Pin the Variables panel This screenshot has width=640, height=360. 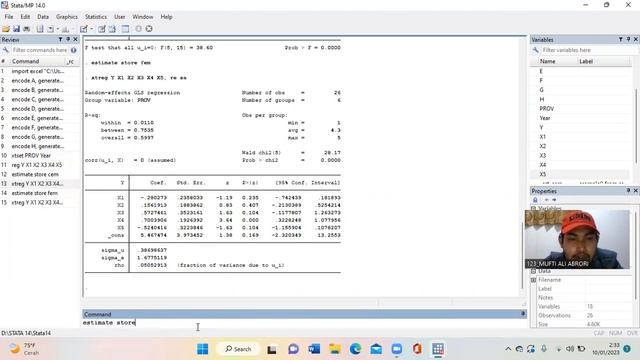pos(629,40)
